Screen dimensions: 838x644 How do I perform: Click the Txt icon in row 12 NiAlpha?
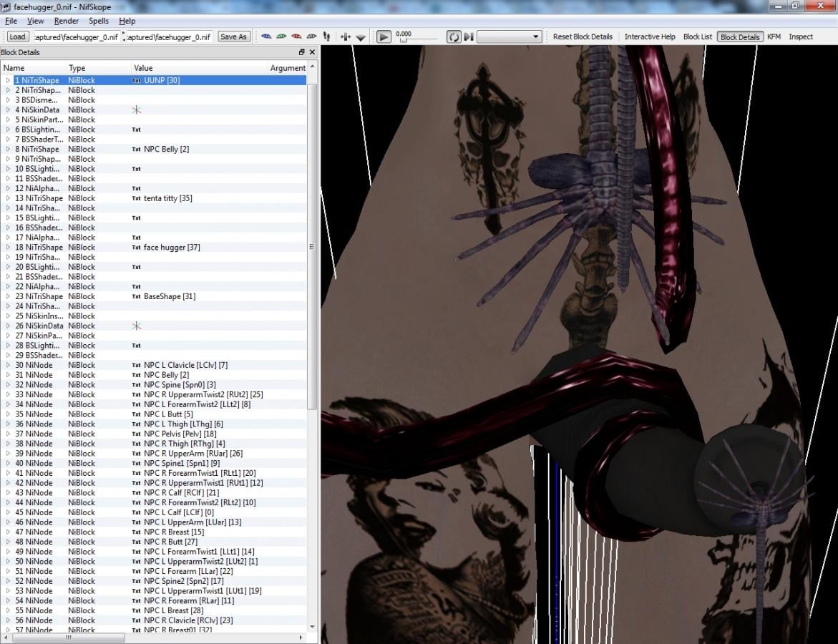coord(136,188)
